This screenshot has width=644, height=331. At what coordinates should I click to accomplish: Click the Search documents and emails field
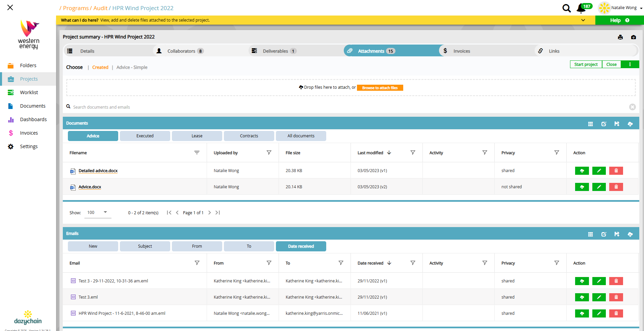pos(348,107)
